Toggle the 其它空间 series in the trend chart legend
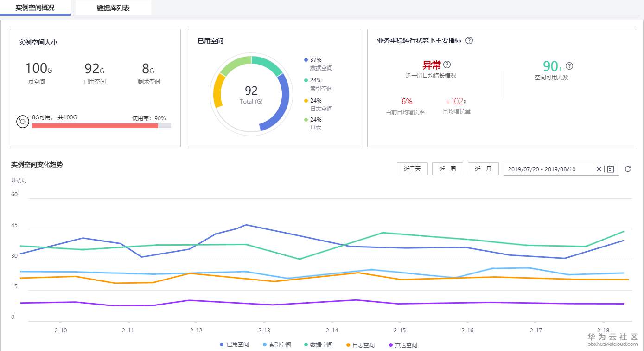This screenshot has height=351, width=644. point(402,345)
